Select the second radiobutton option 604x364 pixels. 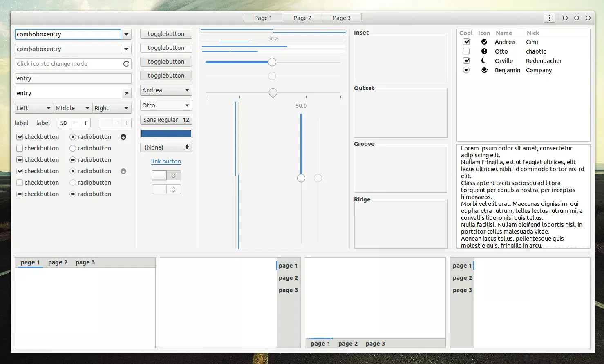(73, 148)
